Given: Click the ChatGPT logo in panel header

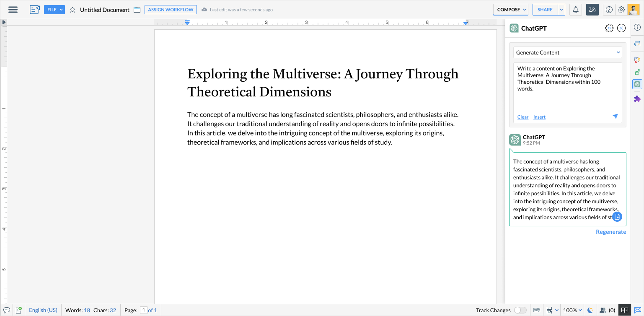Looking at the screenshot, I should point(514,28).
